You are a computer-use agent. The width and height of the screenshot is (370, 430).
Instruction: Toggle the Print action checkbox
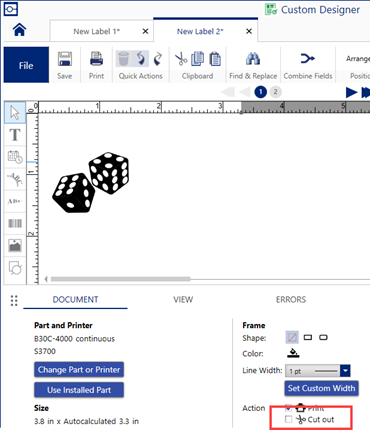point(289,407)
